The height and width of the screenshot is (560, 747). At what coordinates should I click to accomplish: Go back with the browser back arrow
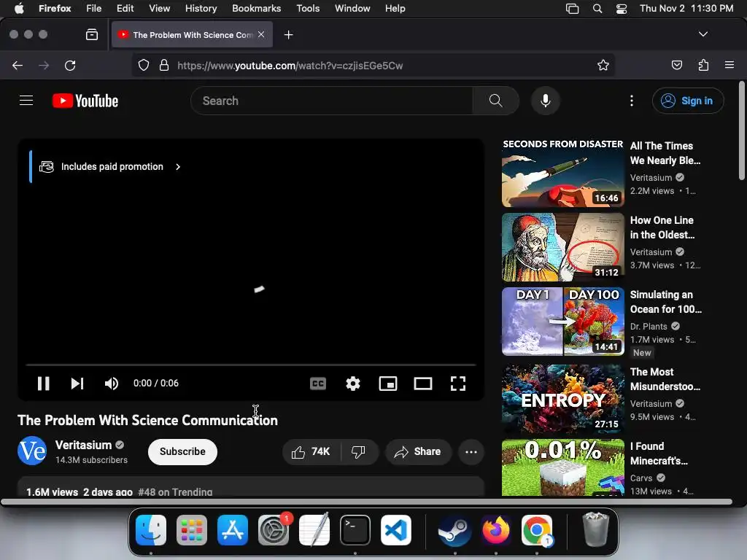coord(18,65)
